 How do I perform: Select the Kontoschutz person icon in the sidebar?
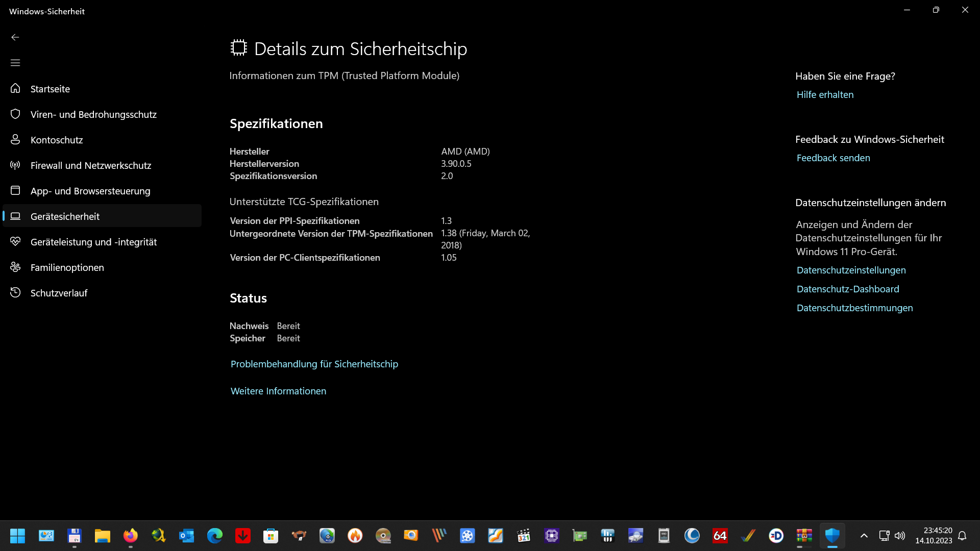tap(15, 139)
